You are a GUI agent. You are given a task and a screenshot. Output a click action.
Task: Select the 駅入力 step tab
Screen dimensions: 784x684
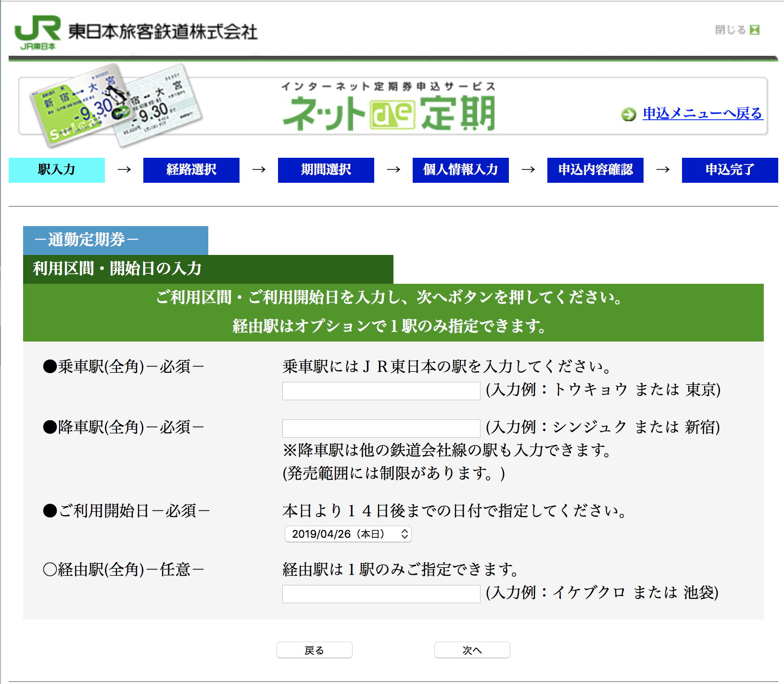[57, 170]
